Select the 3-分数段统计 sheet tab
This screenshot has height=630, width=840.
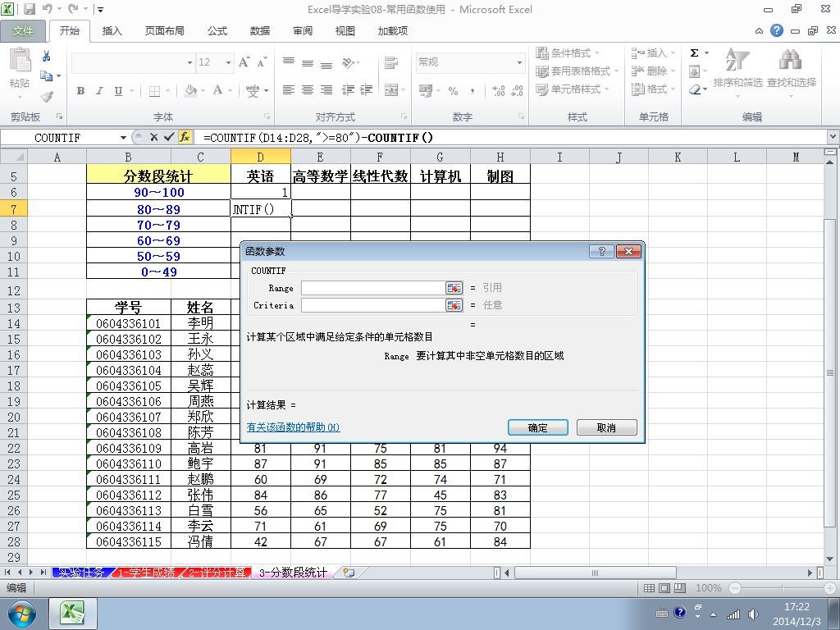click(x=293, y=573)
